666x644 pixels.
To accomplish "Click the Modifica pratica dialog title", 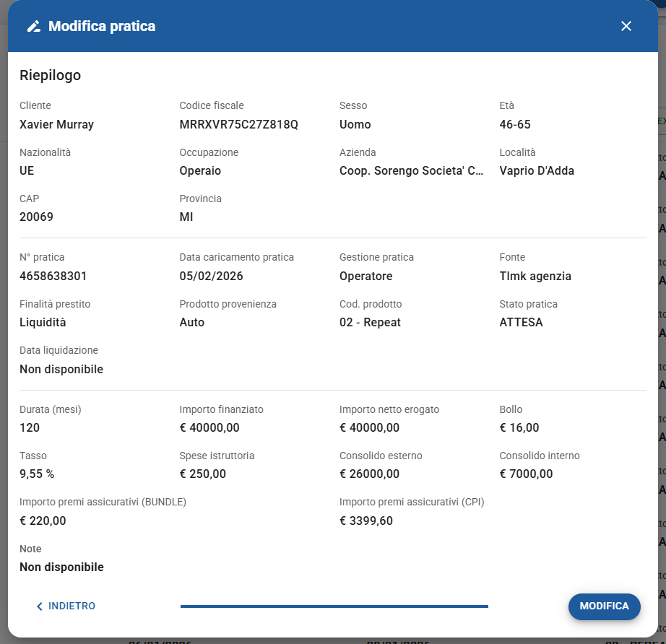I will click(102, 27).
